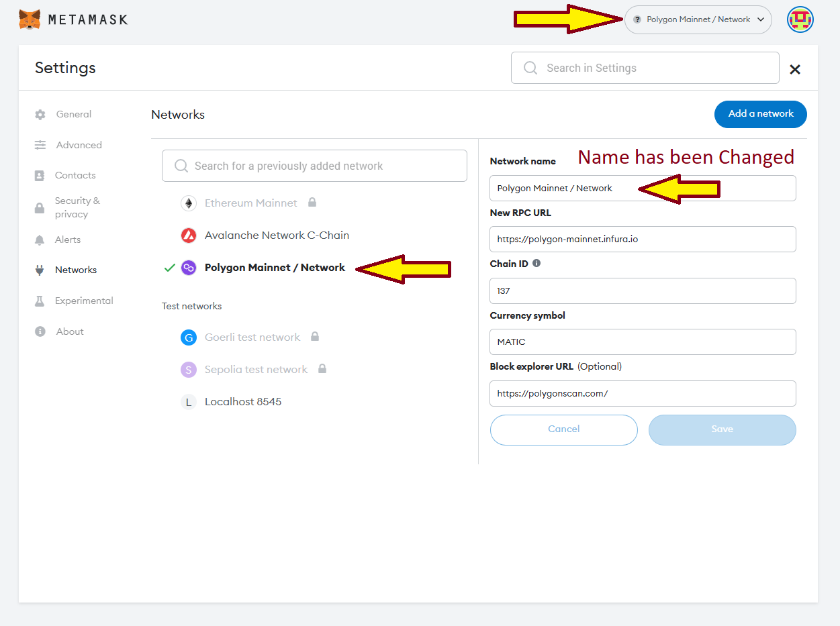Open the Polygon Mainnet network dropdown
The height and width of the screenshot is (626, 840).
(x=698, y=19)
